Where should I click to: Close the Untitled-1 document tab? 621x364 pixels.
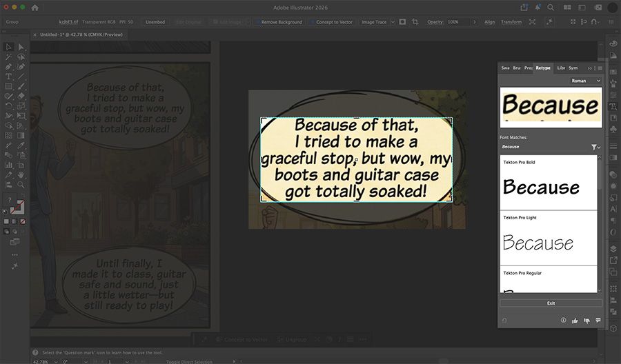click(x=35, y=35)
